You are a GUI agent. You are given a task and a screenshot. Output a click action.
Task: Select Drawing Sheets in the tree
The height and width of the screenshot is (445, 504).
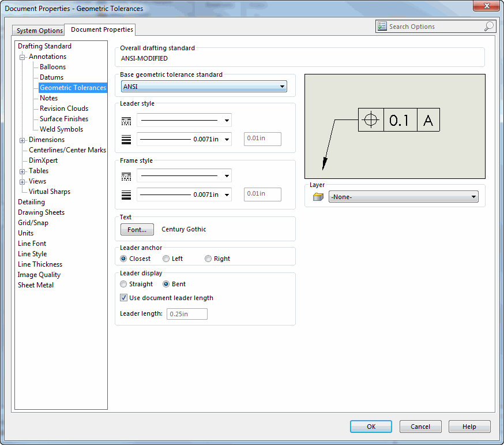41,212
